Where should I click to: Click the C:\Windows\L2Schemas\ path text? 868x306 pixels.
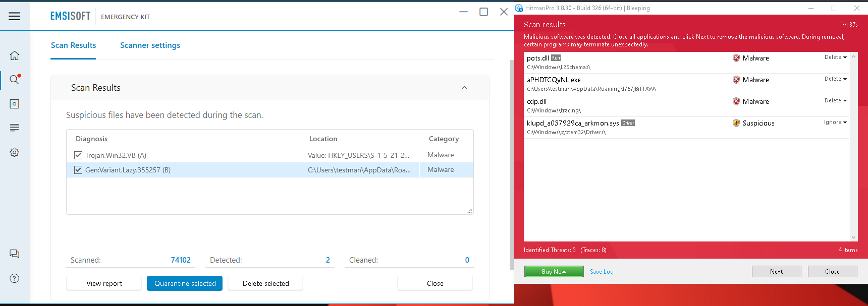click(x=559, y=67)
